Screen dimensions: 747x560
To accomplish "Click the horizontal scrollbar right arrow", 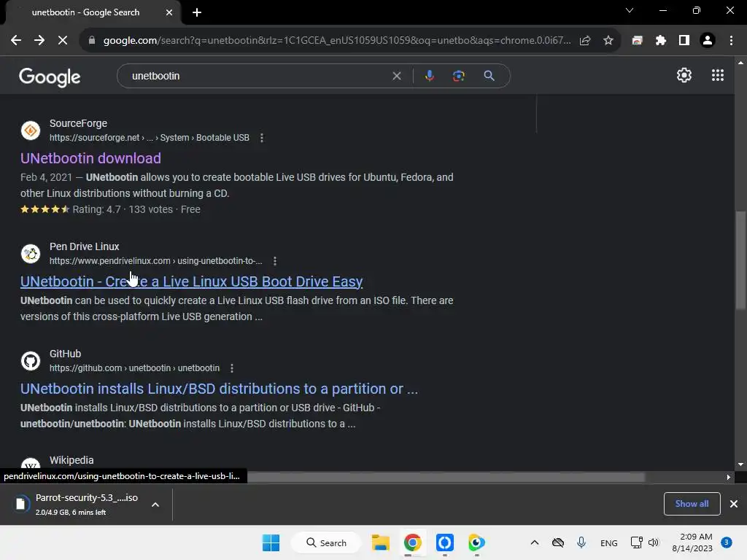I will [x=728, y=477].
